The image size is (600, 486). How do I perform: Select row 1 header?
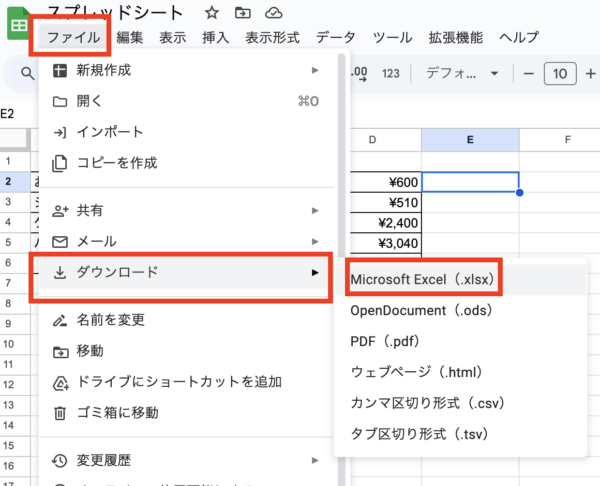point(15,161)
